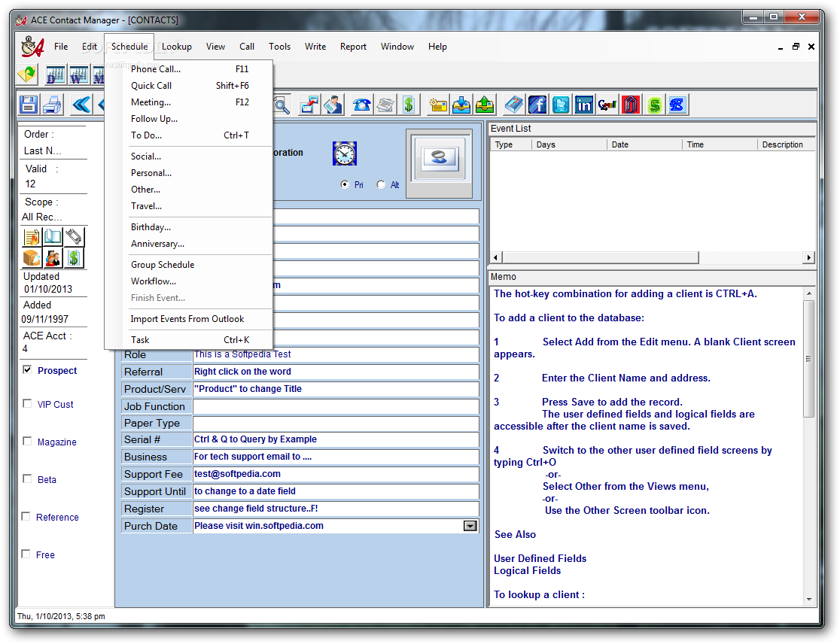Image resolution: width=840 pixels, height=644 pixels.
Task: Click the inbox blue download arrow icon
Action: pyautogui.click(x=461, y=105)
